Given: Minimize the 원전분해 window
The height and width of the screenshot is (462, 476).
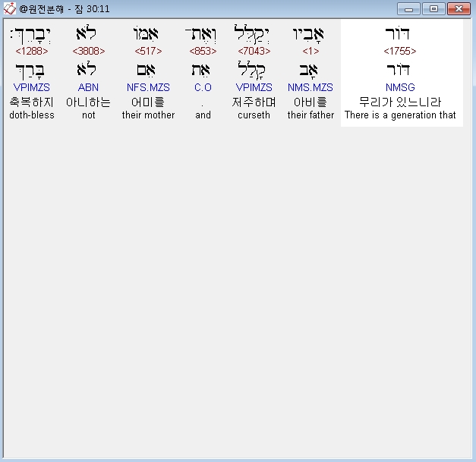Looking at the screenshot, I should point(408,9).
